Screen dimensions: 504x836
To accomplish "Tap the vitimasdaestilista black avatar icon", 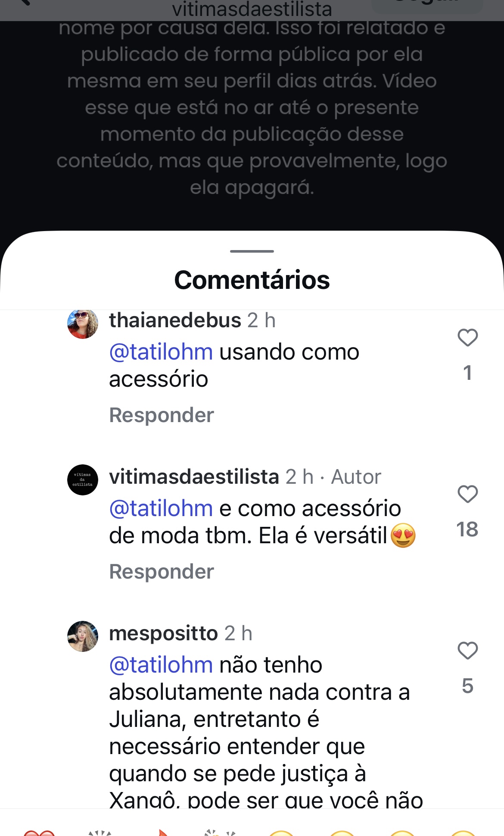I will [x=83, y=479].
